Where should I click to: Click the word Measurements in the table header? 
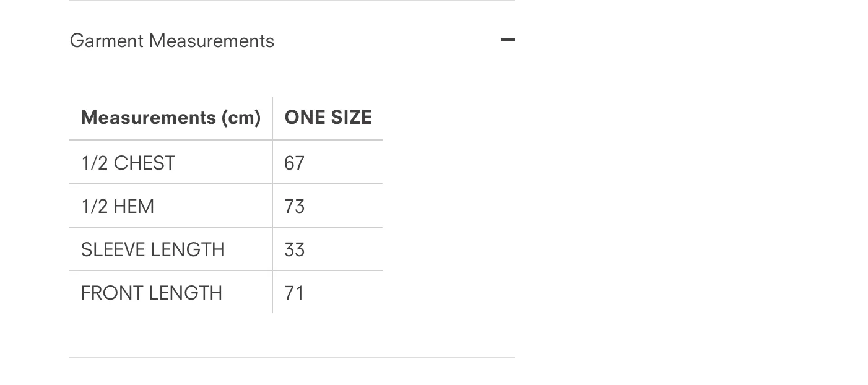149,118
